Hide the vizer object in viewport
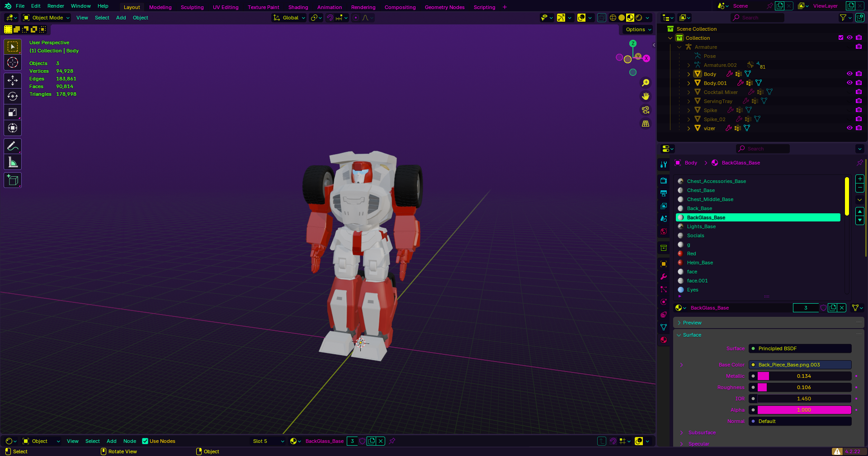Viewport: 868px width, 456px height. tap(849, 128)
